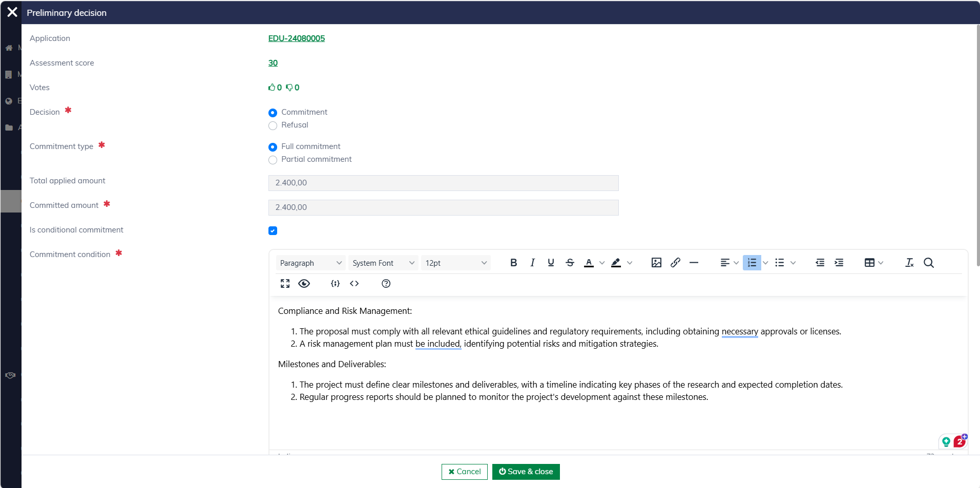
Task: Open the Paragraph format dropdown
Action: click(310, 263)
